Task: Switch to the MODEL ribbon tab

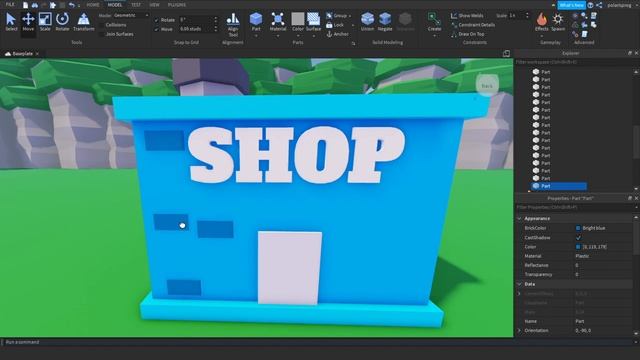Action: point(115,5)
